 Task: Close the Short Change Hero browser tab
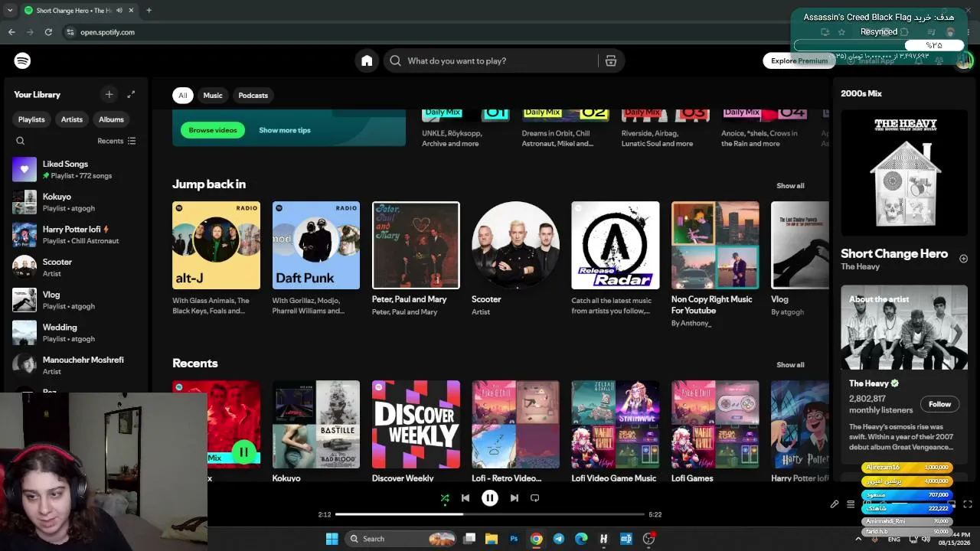click(x=132, y=11)
